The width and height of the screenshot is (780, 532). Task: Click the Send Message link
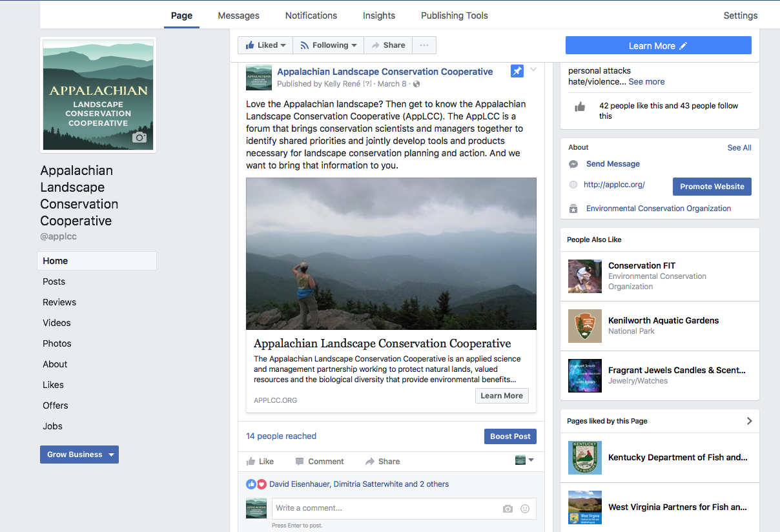pyautogui.click(x=613, y=164)
